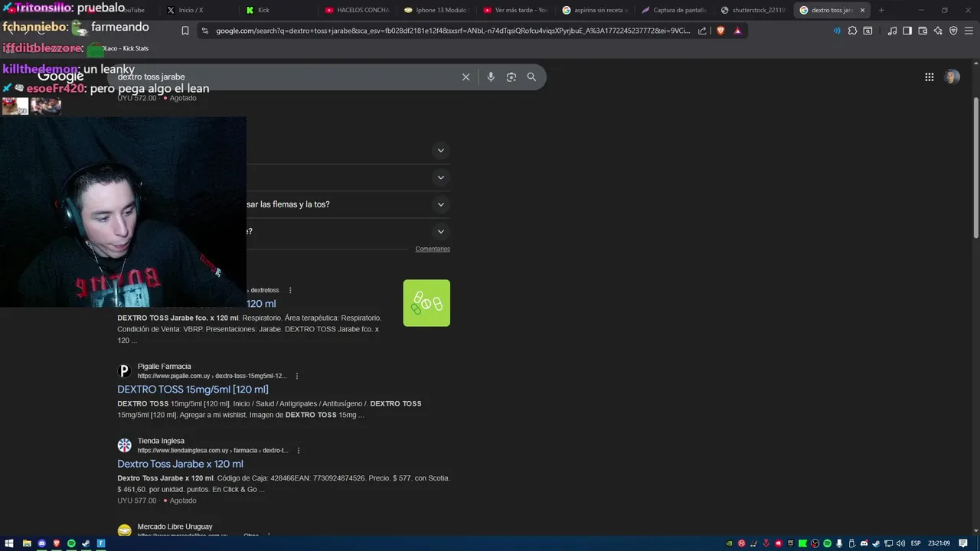Switch to HACELOS CONCHA YouTube tab
Image resolution: width=980 pixels, height=551 pixels.
tap(358, 10)
